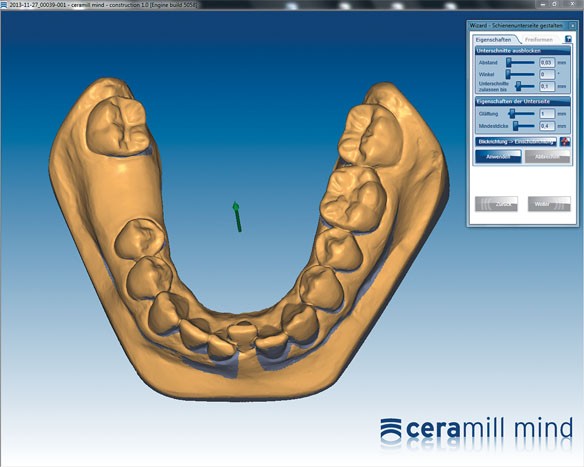Click the Abstand value field
Image resolution: width=584 pixels, height=467 pixels.
pos(547,62)
